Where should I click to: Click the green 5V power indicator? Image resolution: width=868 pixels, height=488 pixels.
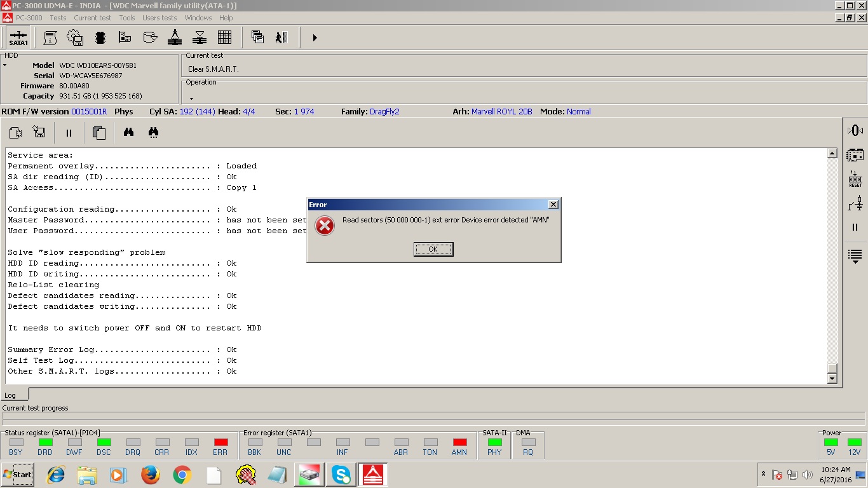[831, 442]
